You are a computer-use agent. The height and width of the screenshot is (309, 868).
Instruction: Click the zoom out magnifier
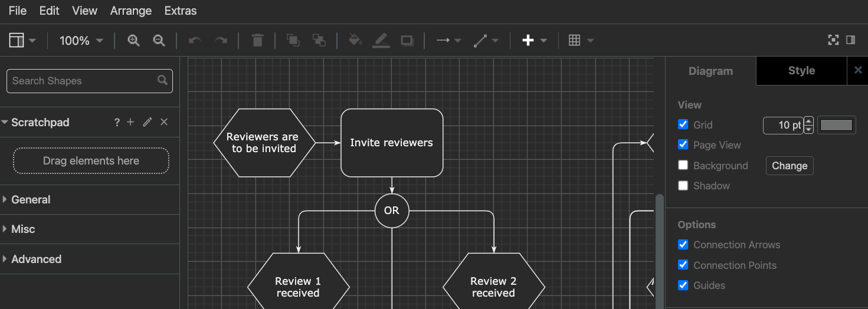coord(159,40)
